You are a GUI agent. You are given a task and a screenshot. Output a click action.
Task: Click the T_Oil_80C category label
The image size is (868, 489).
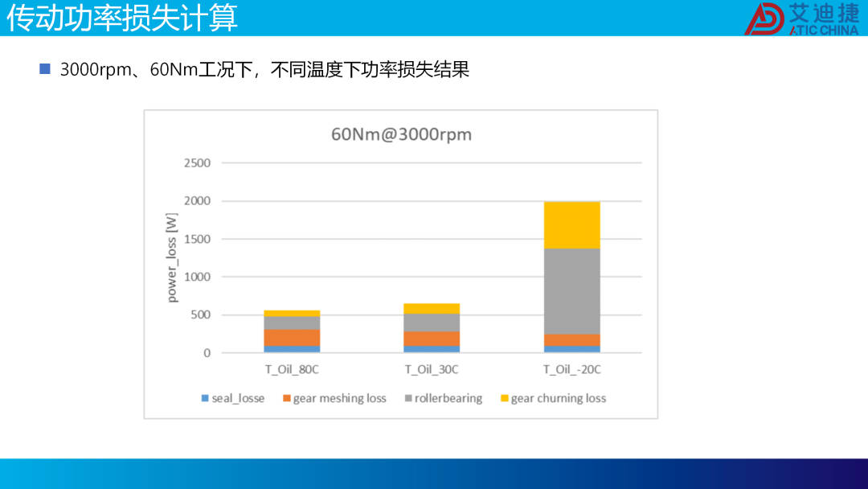tap(292, 369)
